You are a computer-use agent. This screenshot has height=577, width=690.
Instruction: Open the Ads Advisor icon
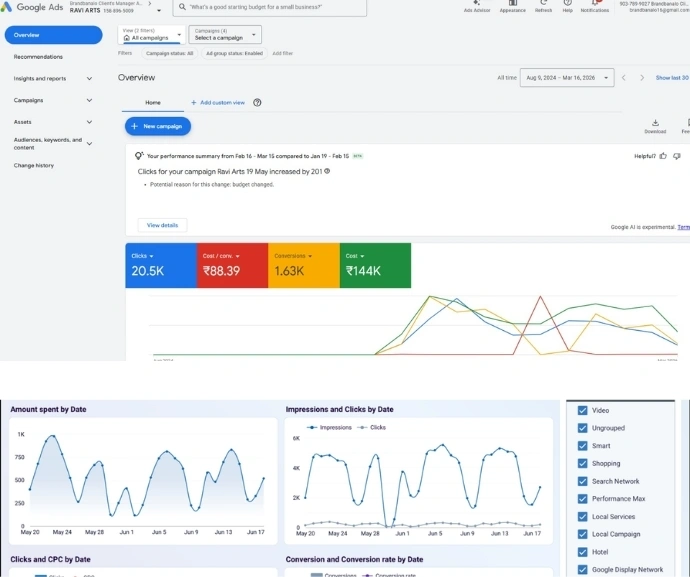pos(477,5)
